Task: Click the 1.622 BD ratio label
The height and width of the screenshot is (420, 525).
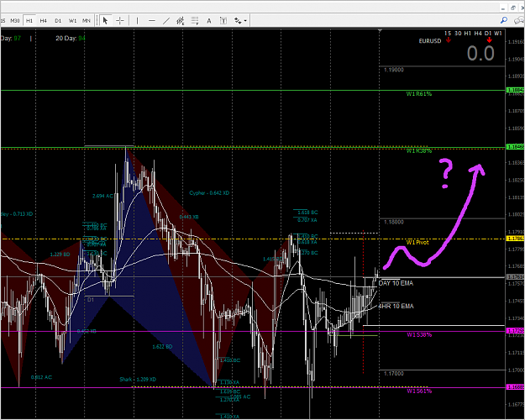Action: tap(162, 347)
